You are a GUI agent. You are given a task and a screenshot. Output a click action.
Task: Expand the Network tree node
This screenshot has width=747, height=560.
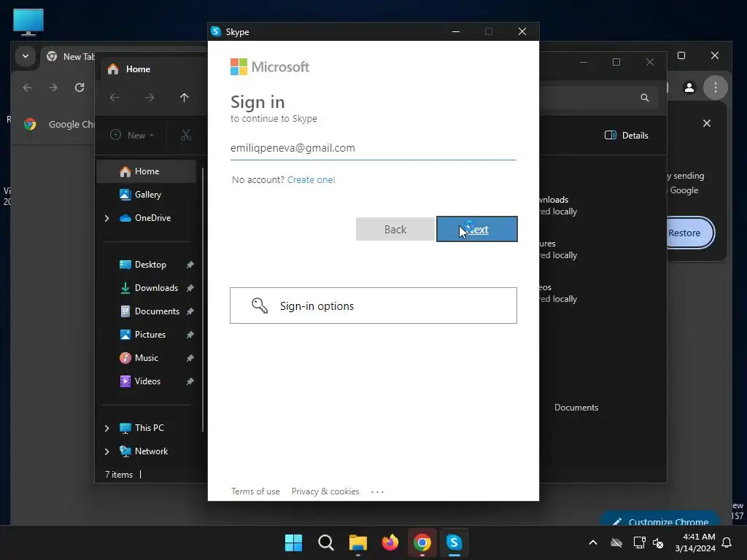coord(107,451)
